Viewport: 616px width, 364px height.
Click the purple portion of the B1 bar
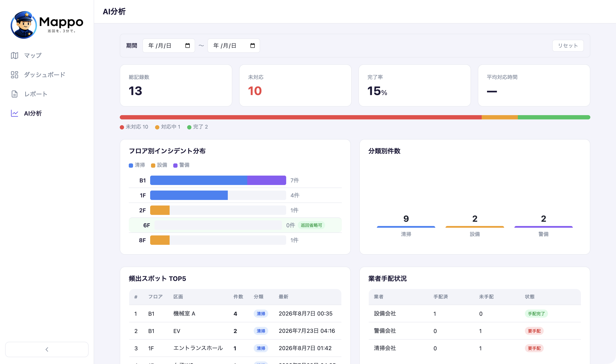(x=267, y=180)
